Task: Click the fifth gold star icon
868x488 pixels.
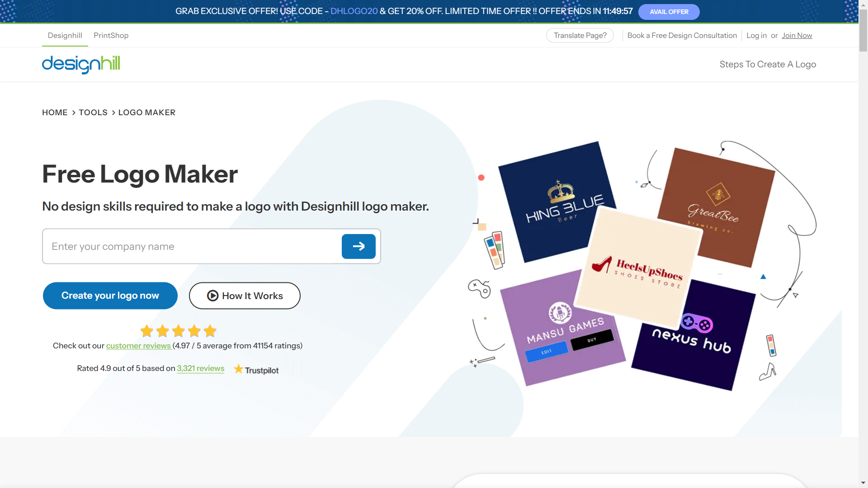Action: pyautogui.click(x=210, y=331)
